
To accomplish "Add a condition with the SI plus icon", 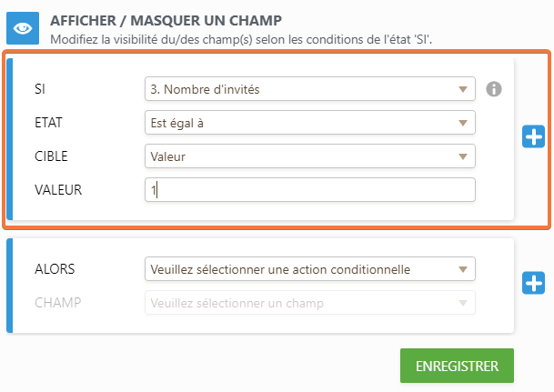I will (533, 137).
